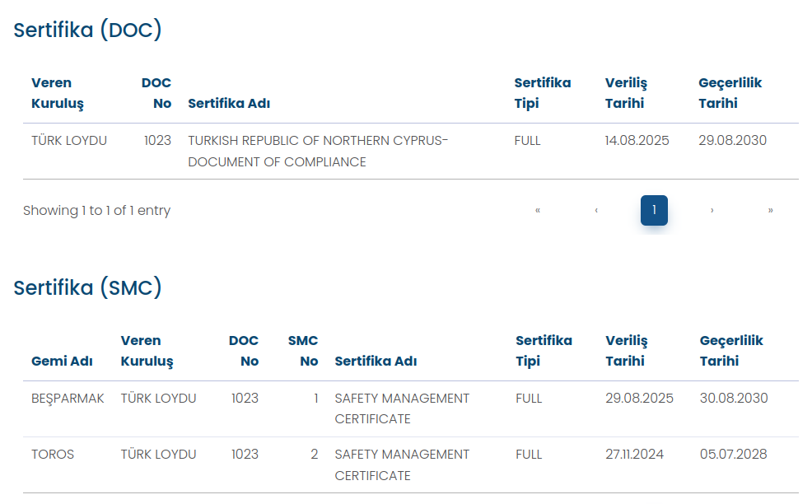Sort SMC table by Geçerlilik Tarihi header

[731, 351]
